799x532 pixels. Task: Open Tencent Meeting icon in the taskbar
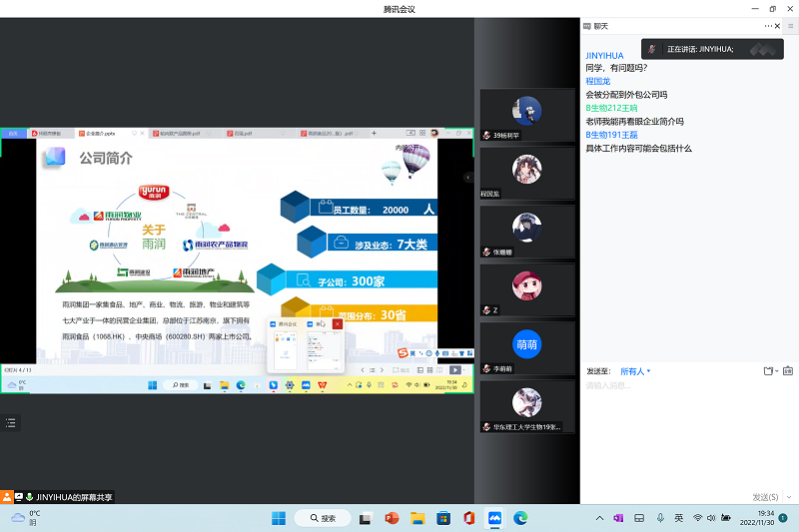493,518
